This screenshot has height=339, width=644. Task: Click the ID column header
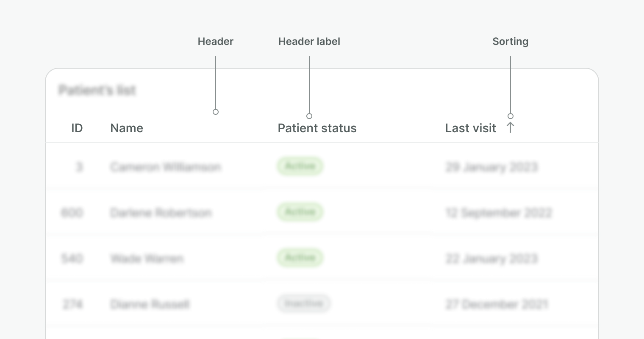click(x=77, y=128)
